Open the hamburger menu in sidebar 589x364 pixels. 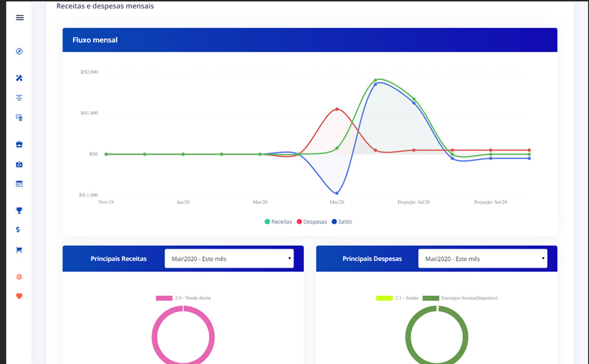coord(19,18)
